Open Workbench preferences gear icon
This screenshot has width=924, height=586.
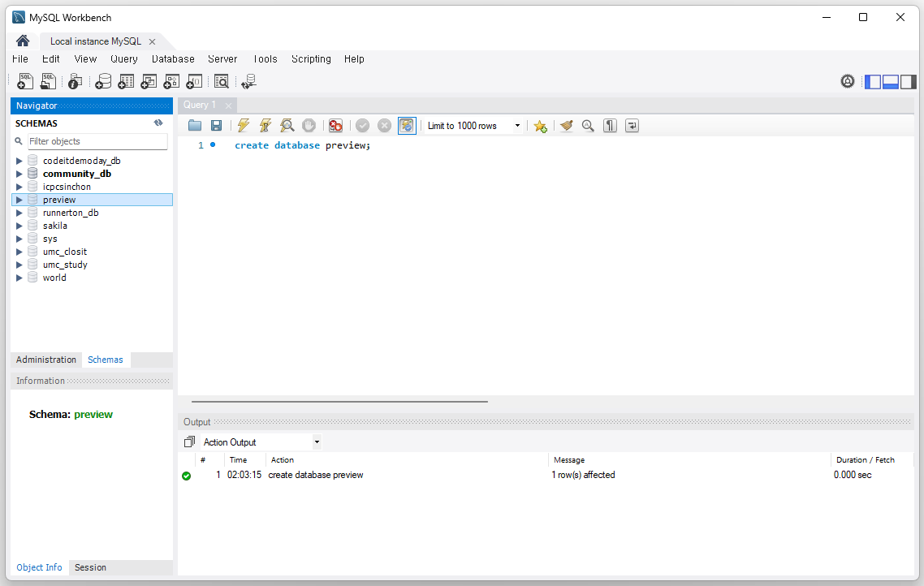848,81
